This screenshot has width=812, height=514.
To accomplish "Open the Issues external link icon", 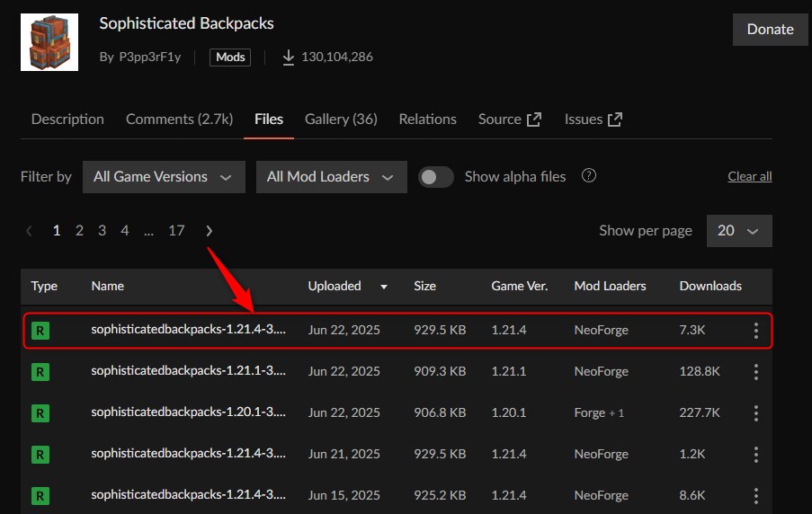I will click(615, 120).
